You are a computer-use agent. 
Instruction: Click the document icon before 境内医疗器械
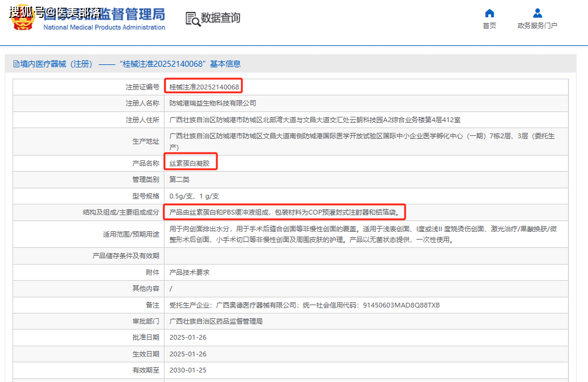[x=16, y=64]
